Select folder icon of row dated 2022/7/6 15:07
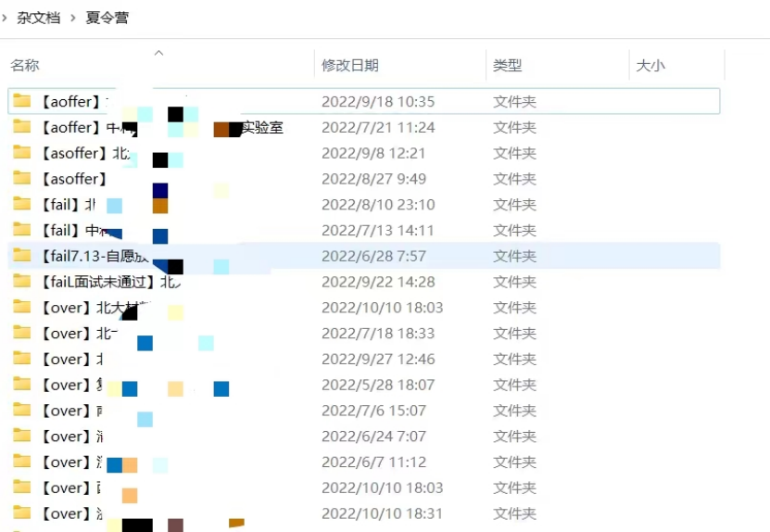This screenshot has width=770, height=532. point(21,410)
